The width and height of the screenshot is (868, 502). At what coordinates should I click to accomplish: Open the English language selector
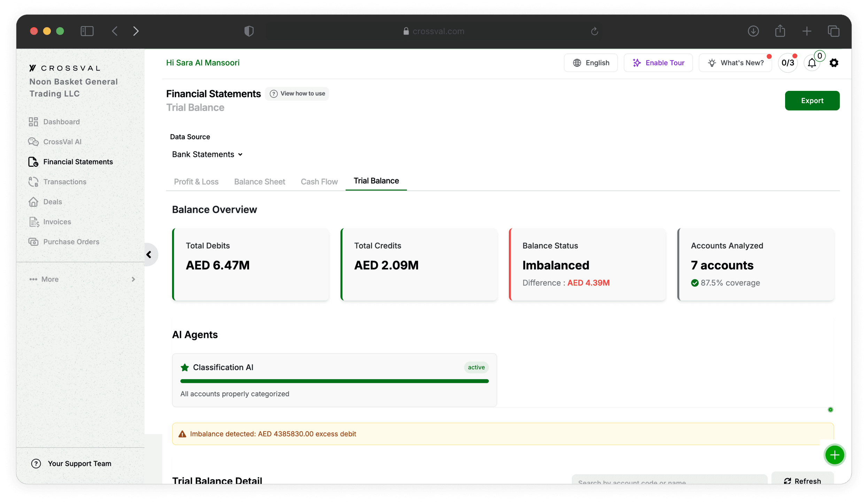pos(591,63)
